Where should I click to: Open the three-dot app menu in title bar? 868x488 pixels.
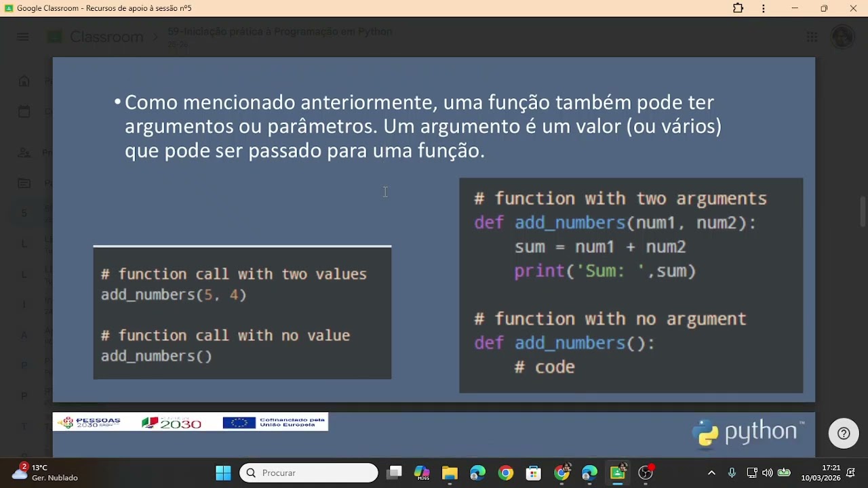pos(764,8)
